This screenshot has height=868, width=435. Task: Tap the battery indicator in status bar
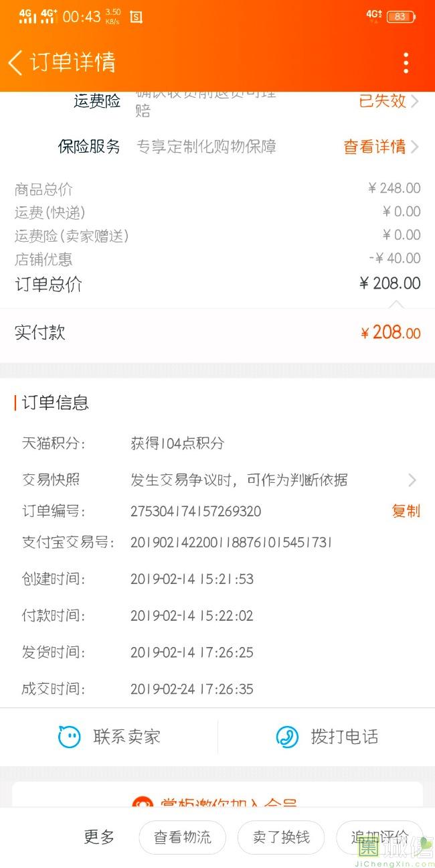tap(401, 16)
